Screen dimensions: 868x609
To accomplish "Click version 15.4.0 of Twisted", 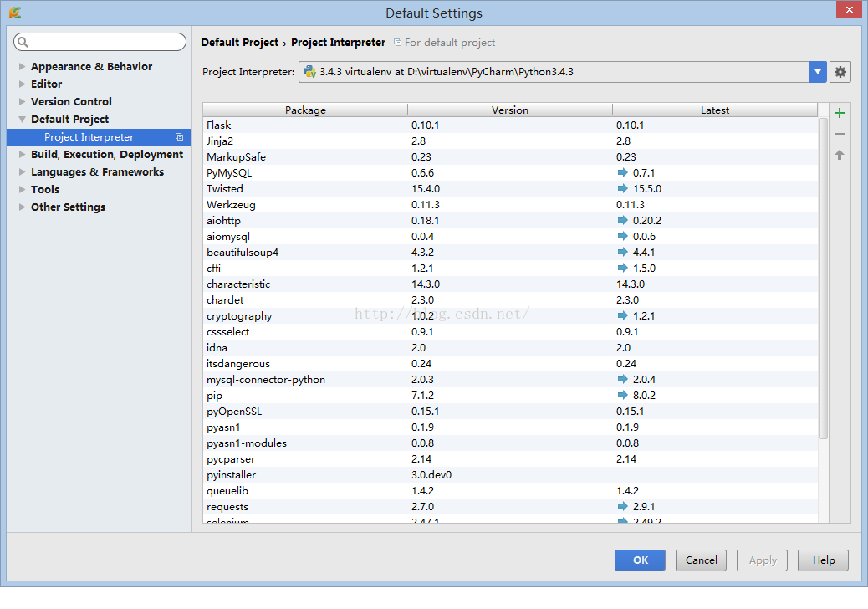I will pyautogui.click(x=425, y=189).
